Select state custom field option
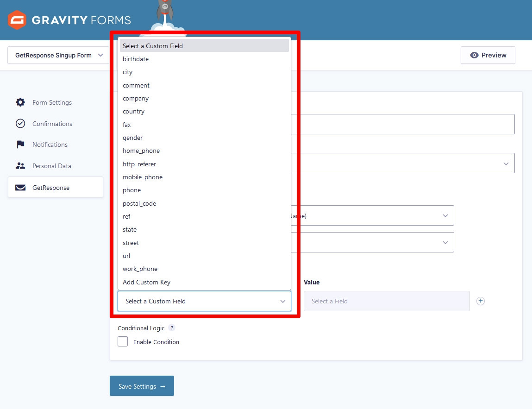 204,229
